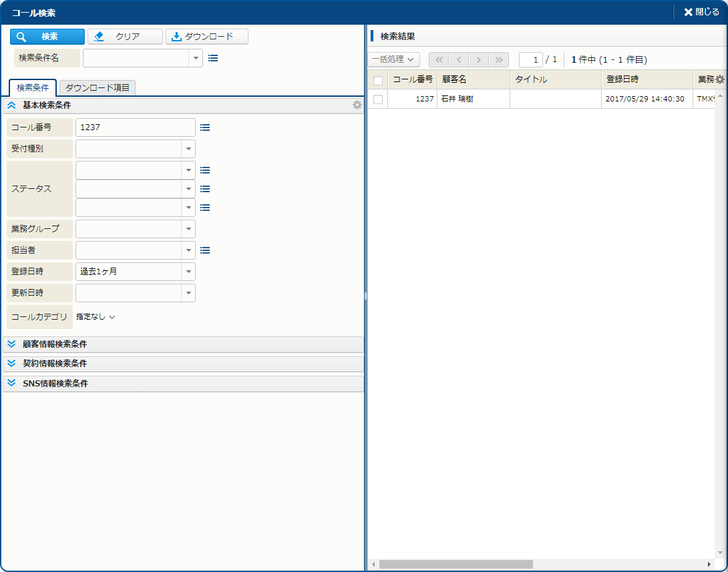Click list icon beside first ステータス dropdown
728x572 pixels.
click(x=205, y=170)
